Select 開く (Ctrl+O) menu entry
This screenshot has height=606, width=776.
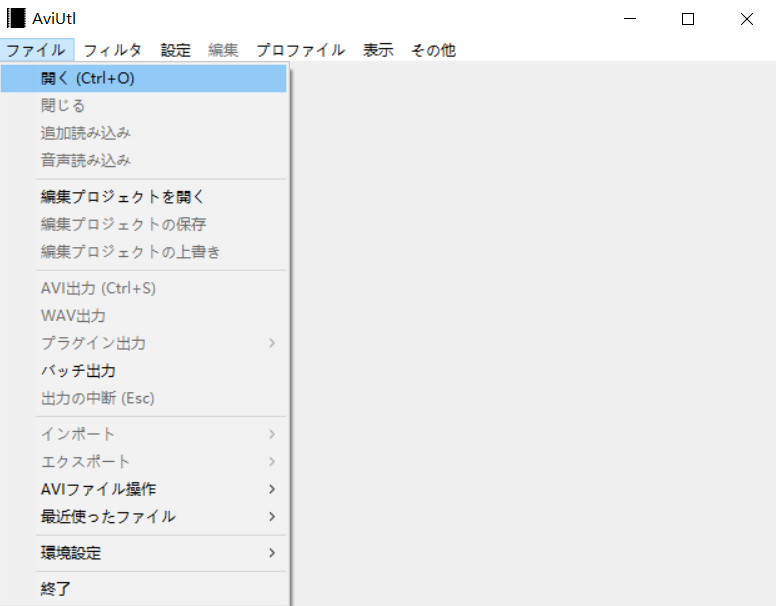click(x=144, y=78)
